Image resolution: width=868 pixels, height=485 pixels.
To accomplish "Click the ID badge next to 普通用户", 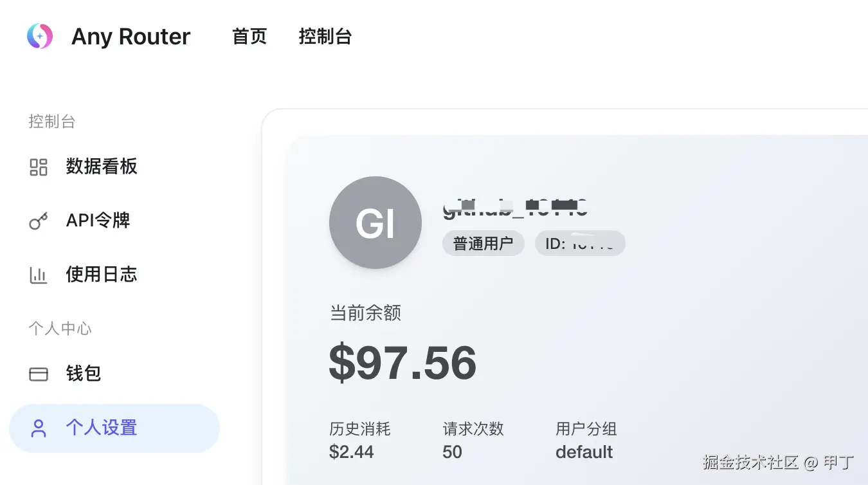I will coord(579,244).
